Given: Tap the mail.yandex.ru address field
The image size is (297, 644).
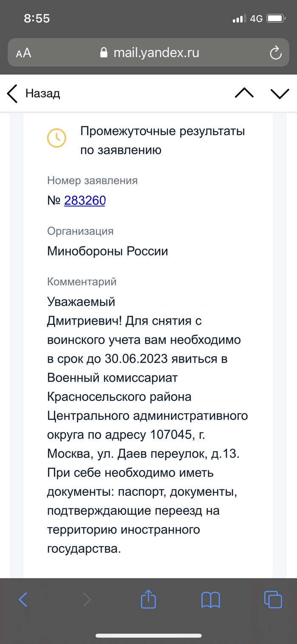Looking at the screenshot, I should [x=156, y=53].
